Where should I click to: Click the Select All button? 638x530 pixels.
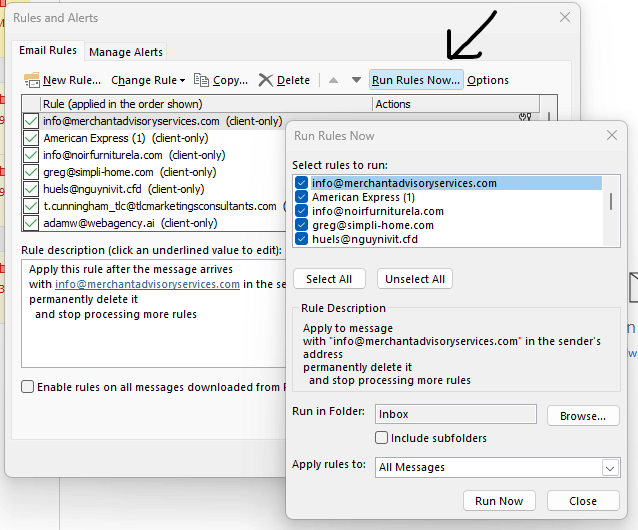[x=329, y=279]
